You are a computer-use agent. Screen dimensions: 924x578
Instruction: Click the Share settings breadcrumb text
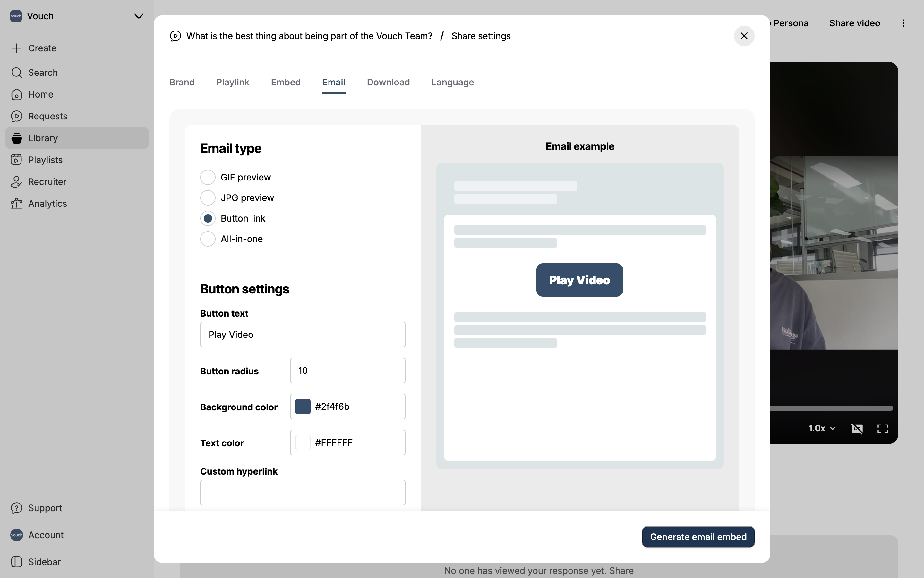(x=481, y=36)
